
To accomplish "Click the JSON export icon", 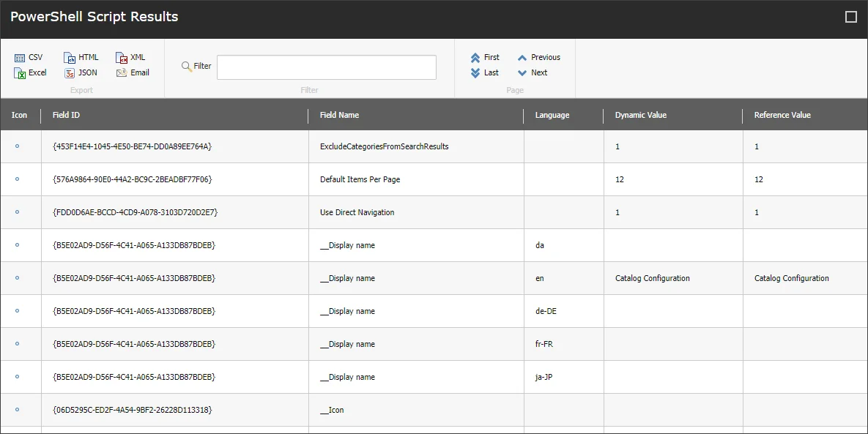I will [70, 73].
